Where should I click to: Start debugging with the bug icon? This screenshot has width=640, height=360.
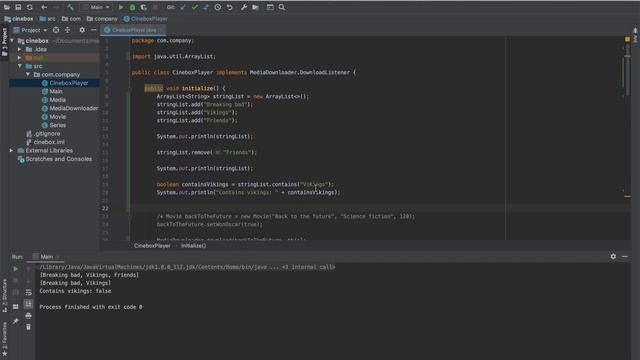132,7
